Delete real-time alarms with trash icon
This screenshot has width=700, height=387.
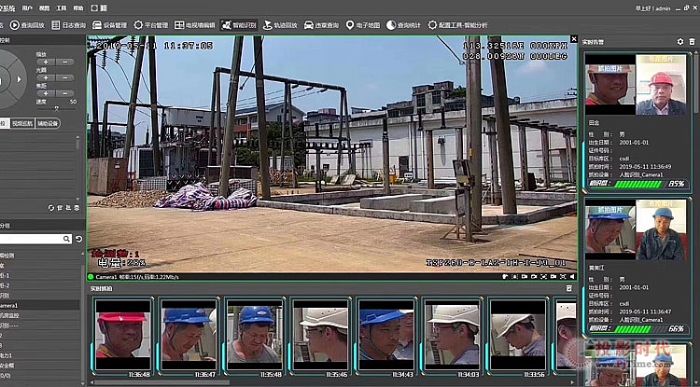[x=692, y=42]
